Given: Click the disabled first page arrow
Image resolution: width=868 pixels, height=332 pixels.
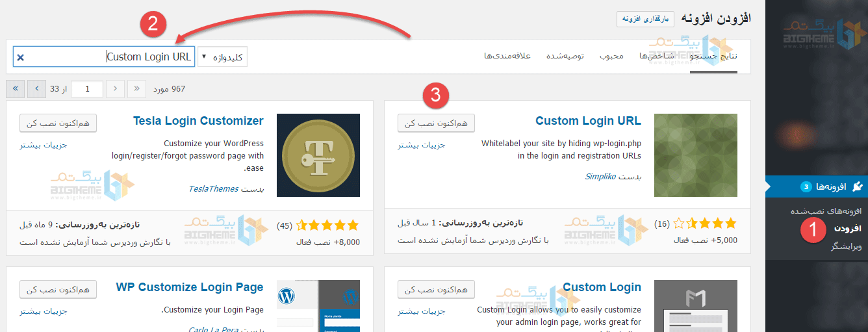Looking at the screenshot, I should tap(137, 89).
